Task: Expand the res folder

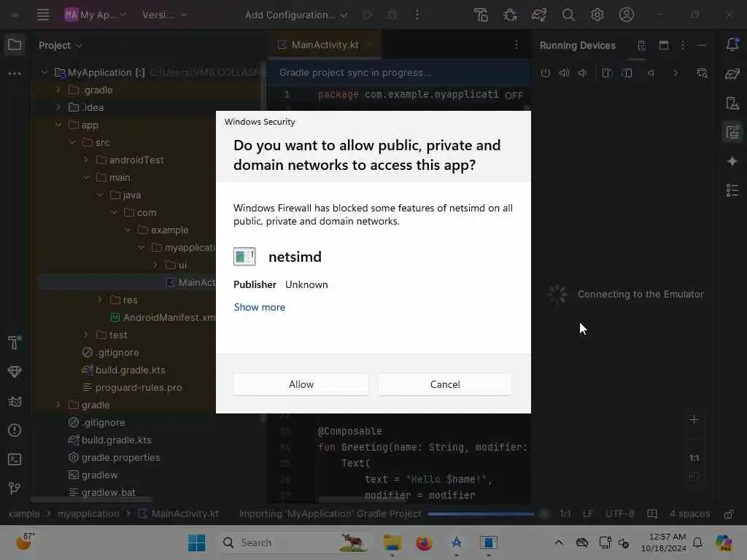Action: click(100, 300)
